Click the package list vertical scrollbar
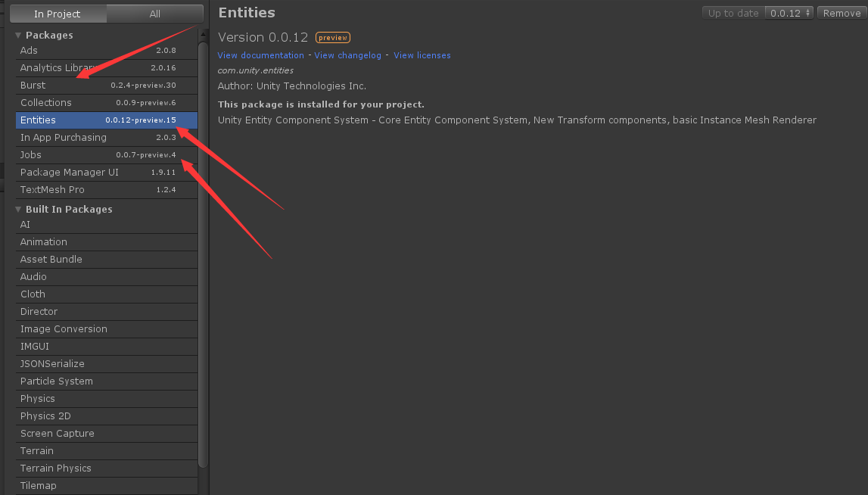 (203, 255)
